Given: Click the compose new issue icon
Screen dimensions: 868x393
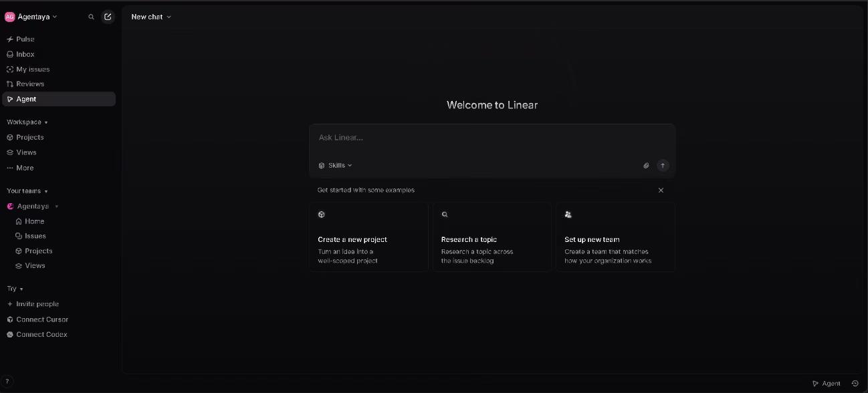Looking at the screenshot, I should tap(108, 17).
